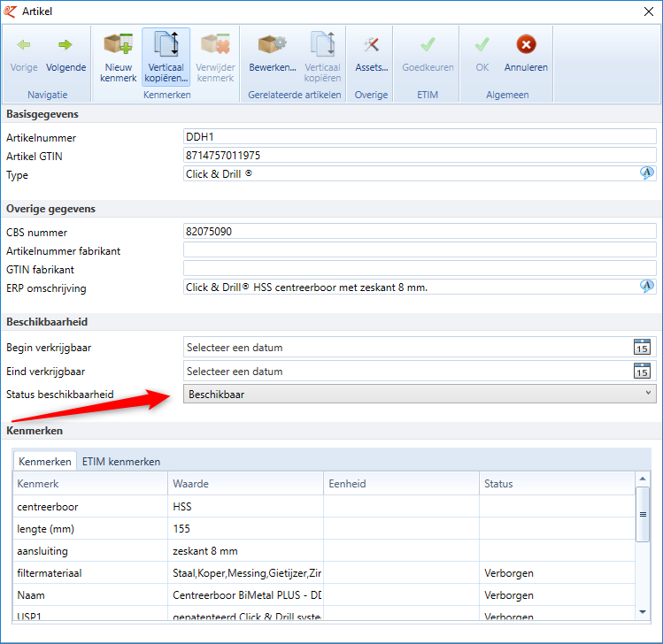Open calendar for Begin verkrijgbaar
This screenshot has width=663, height=644.
642,347
